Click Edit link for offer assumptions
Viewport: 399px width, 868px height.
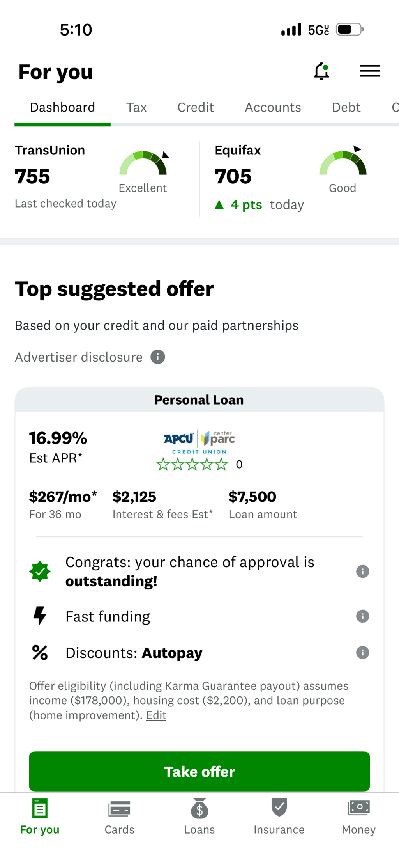(156, 715)
